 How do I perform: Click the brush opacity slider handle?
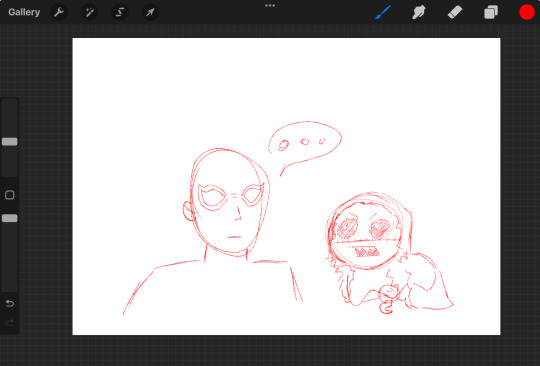(10, 218)
